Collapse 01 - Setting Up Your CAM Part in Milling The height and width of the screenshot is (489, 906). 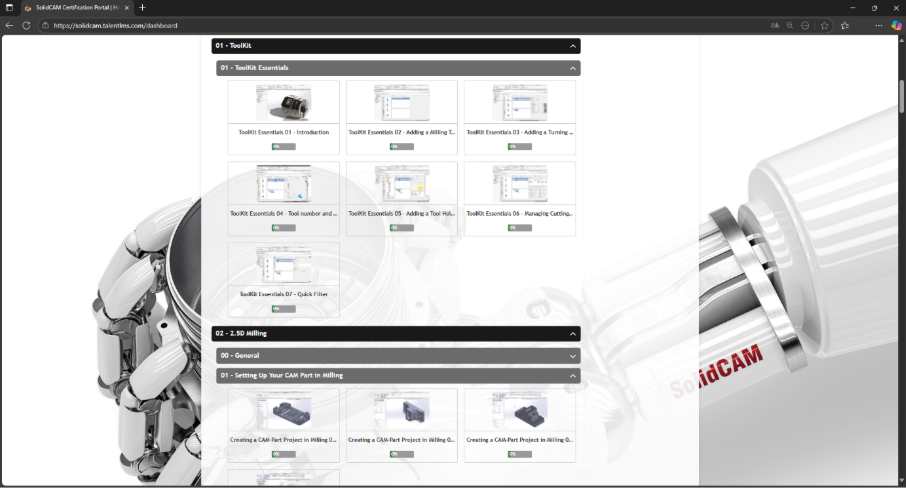pyautogui.click(x=572, y=376)
